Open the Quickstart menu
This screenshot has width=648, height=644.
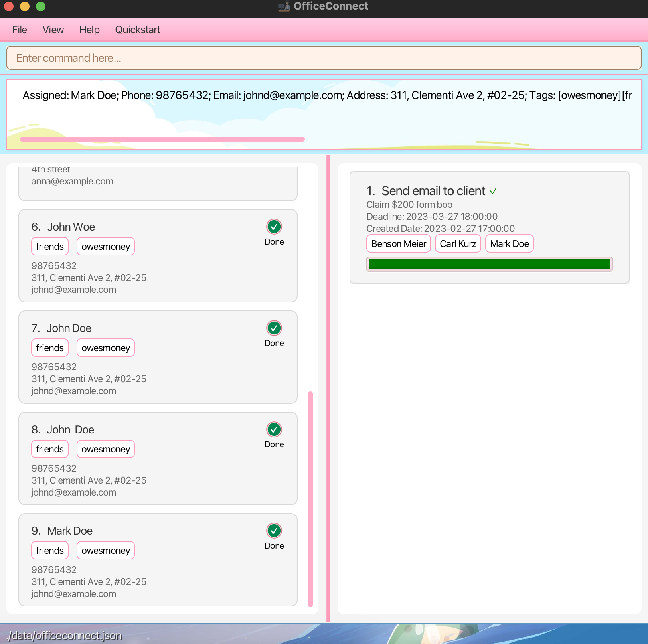coord(138,30)
